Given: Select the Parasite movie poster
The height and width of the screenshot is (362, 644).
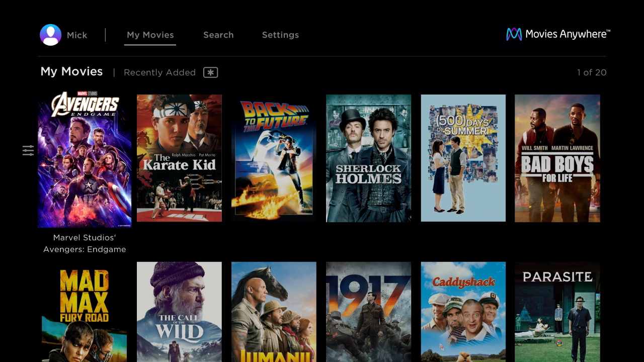Looking at the screenshot, I should [557, 312].
